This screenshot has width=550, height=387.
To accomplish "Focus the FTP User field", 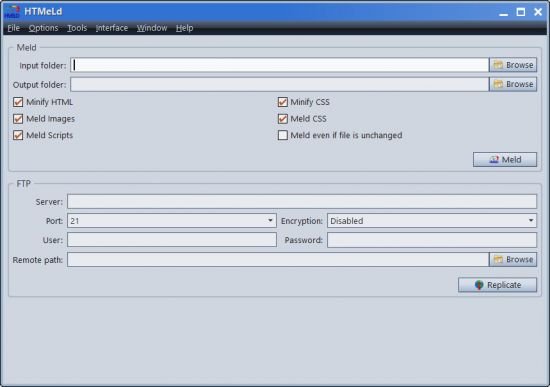I will pyautogui.click(x=172, y=240).
